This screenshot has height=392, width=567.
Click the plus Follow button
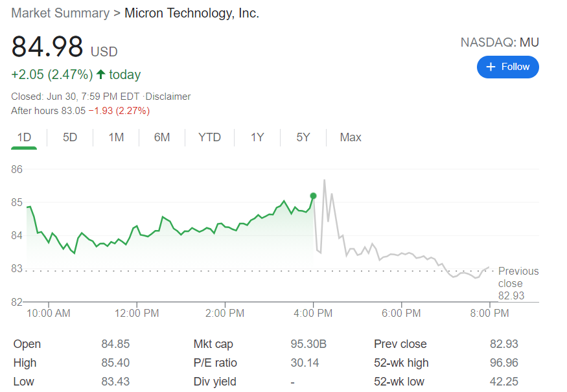[x=507, y=67]
